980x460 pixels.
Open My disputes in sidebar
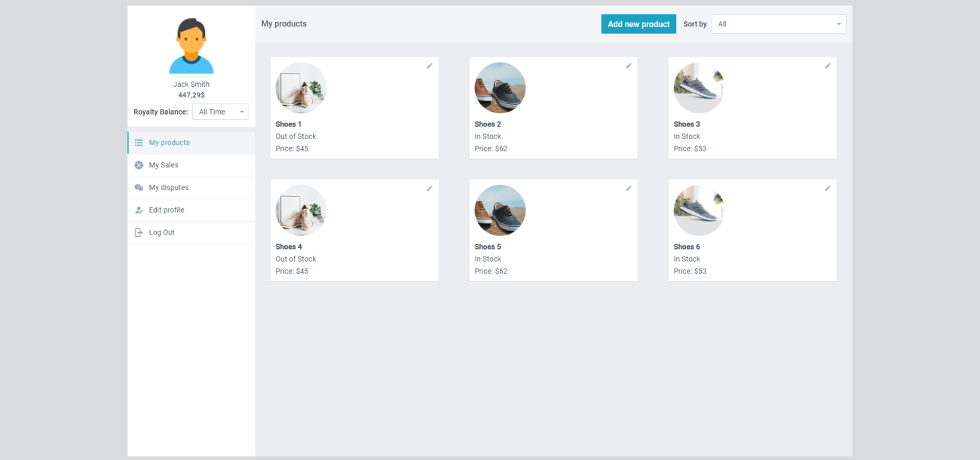click(x=191, y=188)
